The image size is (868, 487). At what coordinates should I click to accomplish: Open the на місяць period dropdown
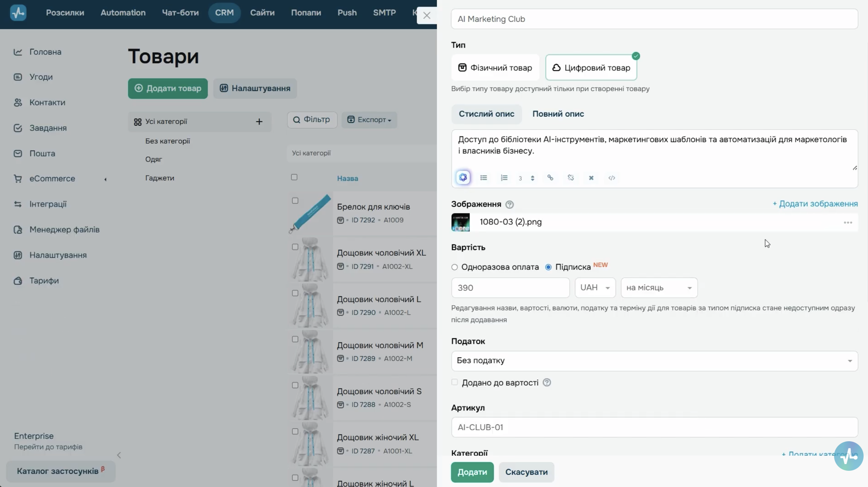click(x=659, y=288)
